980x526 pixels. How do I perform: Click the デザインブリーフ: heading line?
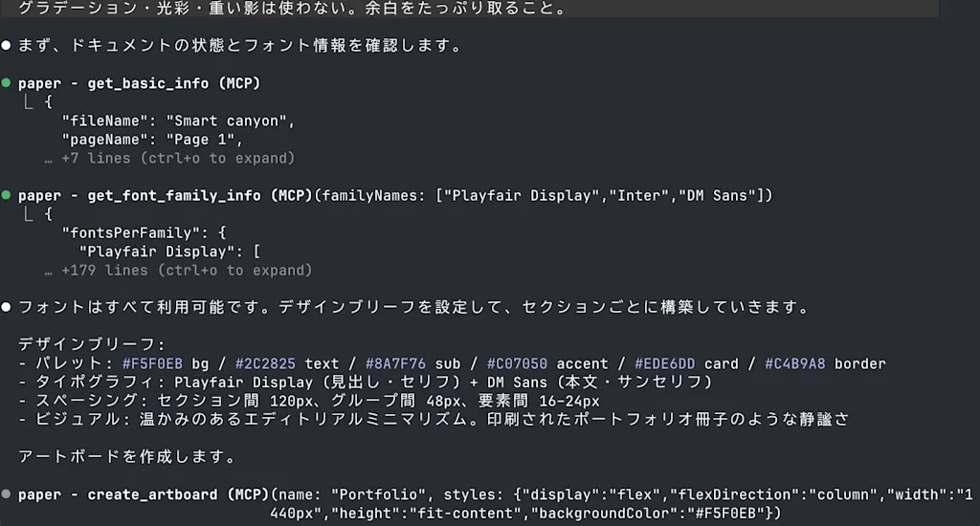[91, 344]
